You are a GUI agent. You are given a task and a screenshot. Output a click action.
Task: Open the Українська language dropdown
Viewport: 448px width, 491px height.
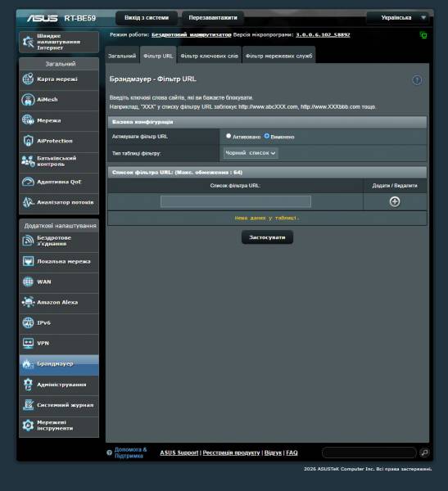click(x=400, y=17)
